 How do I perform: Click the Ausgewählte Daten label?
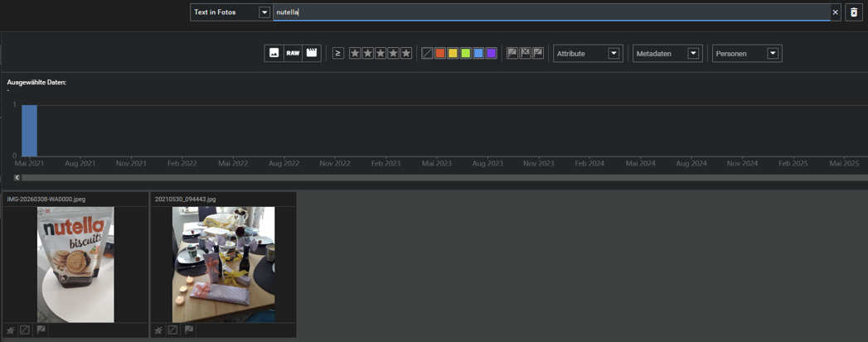[x=36, y=82]
